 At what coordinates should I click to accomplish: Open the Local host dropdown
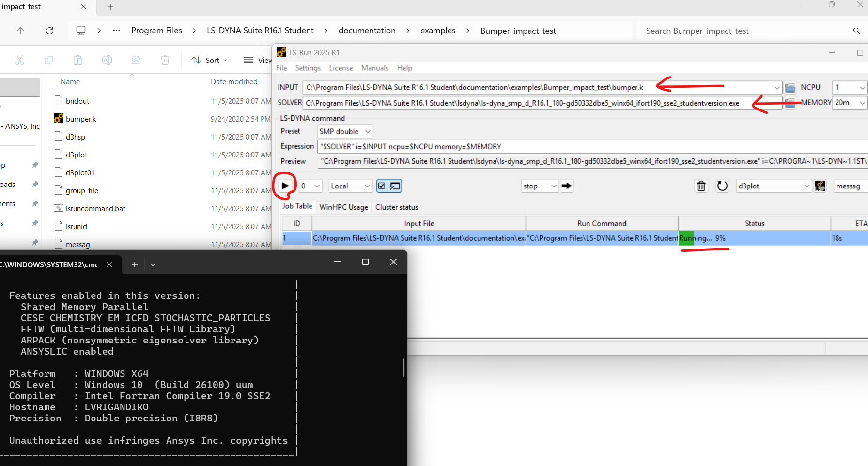click(x=351, y=186)
